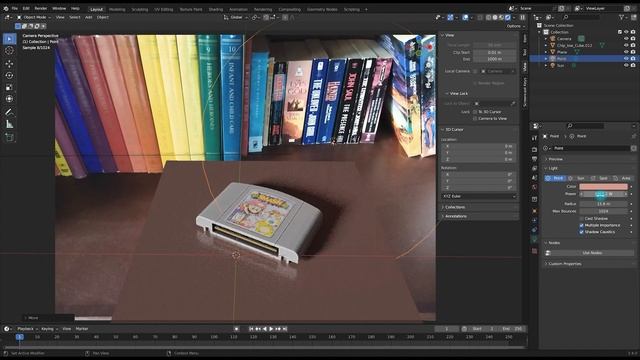
Task: Activate the Rotate tool
Action: (9, 76)
